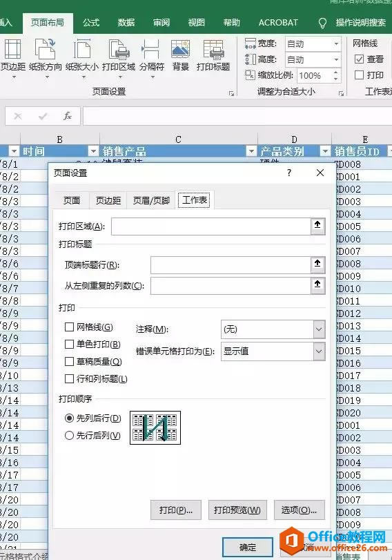Check the 行和列标题(L) checkbox
The image size is (392, 560).
pyautogui.click(x=69, y=378)
